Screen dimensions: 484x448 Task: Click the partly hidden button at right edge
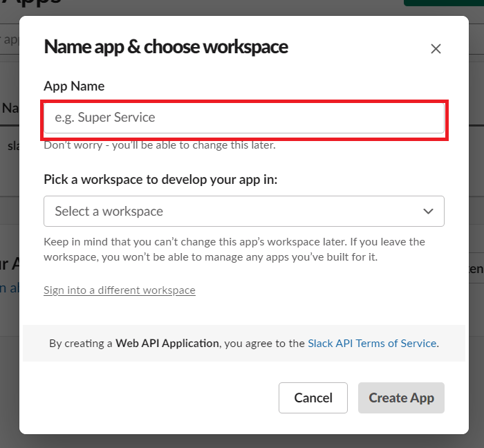[x=476, y=268]
